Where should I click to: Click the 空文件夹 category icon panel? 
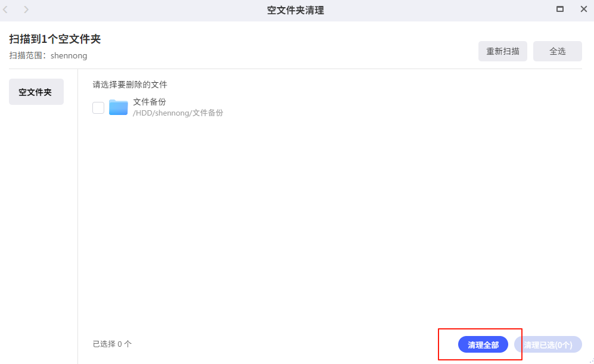click(x=36, y=92)
